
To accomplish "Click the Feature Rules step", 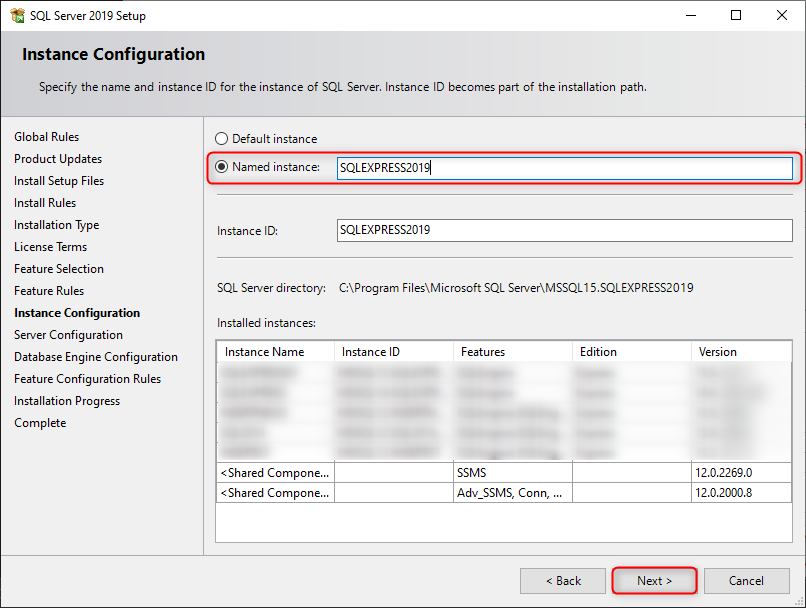I will point(49,291).
